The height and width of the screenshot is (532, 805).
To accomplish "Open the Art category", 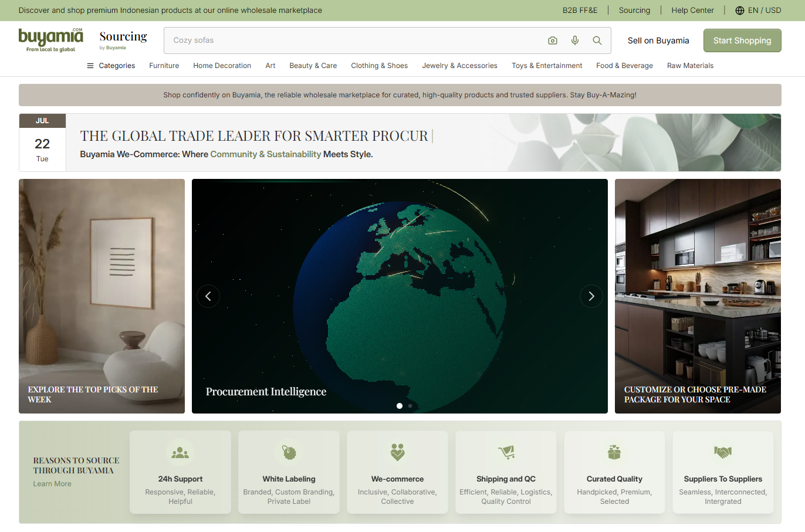I will coord(270,66).
